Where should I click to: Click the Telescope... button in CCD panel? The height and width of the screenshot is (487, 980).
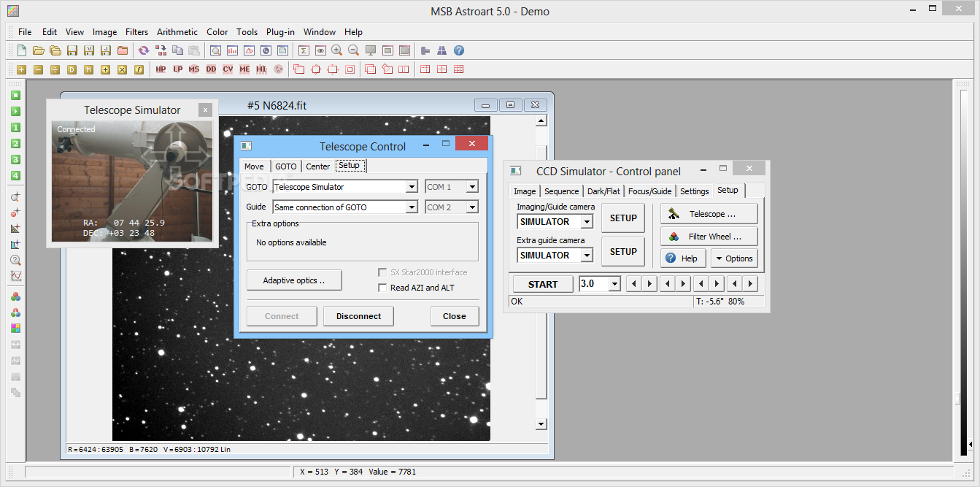coord(709,214)
